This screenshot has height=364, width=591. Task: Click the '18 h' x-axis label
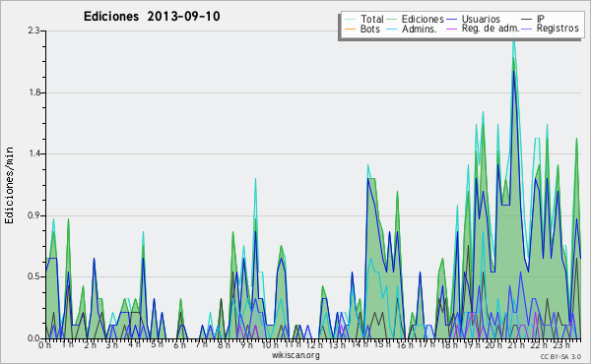coord(449,344)
